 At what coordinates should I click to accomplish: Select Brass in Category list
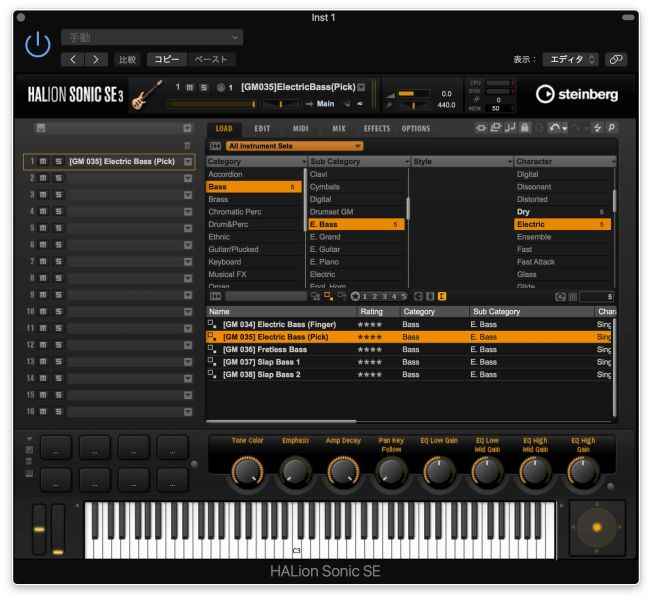(x=254, y=199)
